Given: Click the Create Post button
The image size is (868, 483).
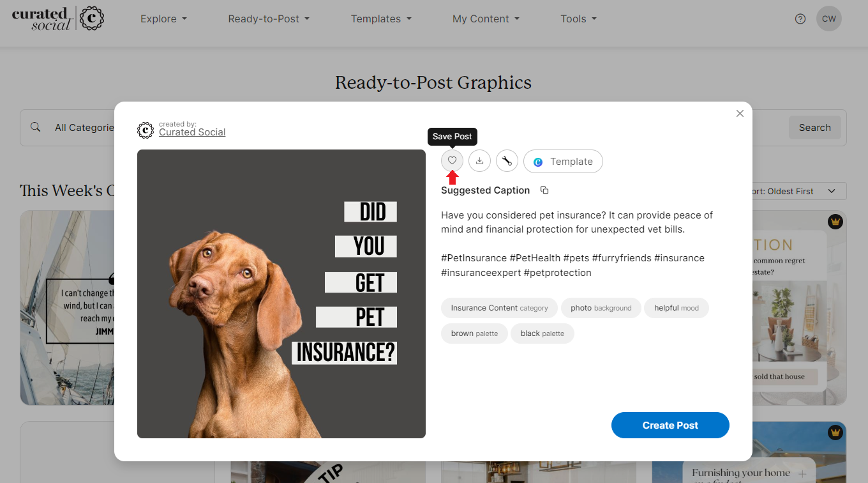Looking at the screenshot, I should (x=670, y=425).
